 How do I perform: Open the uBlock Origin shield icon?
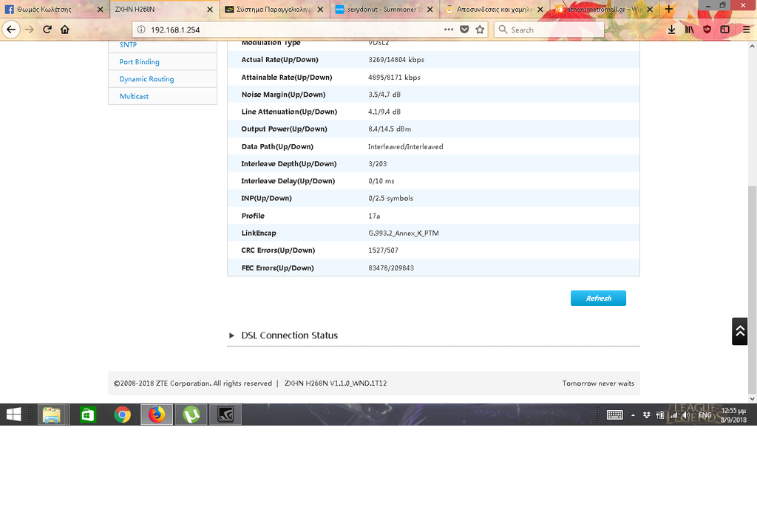point(707,30)
